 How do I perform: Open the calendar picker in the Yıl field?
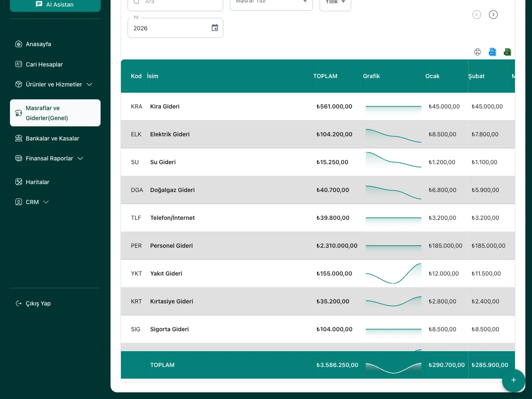[215, 28]
